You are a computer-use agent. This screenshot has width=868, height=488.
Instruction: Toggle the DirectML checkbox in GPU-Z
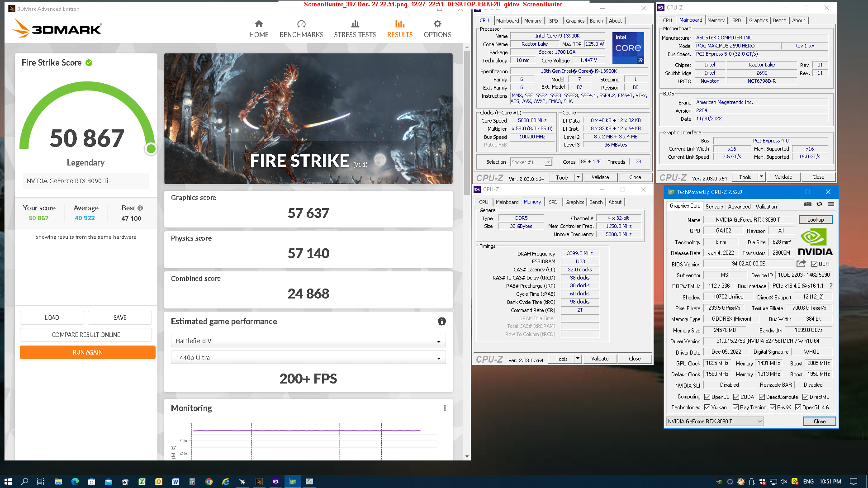pyautogui.click(x=805, y=397)
